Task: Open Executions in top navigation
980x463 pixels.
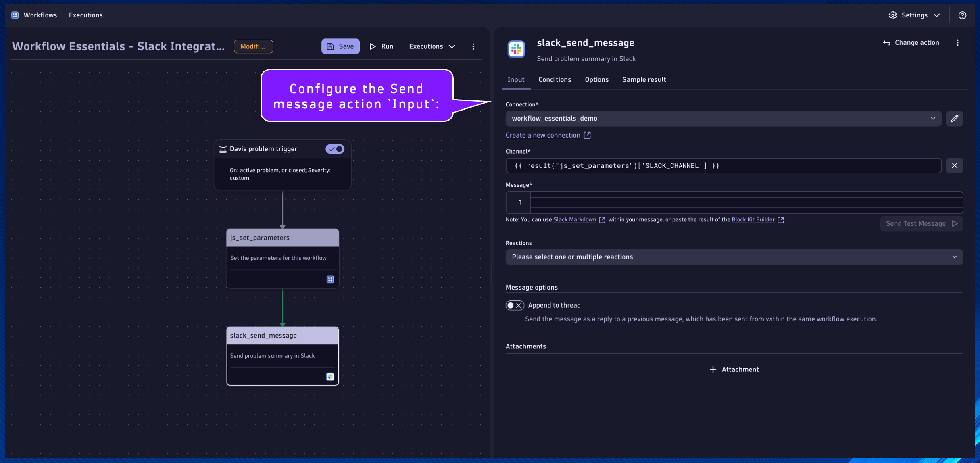Action: coord(85,15)
